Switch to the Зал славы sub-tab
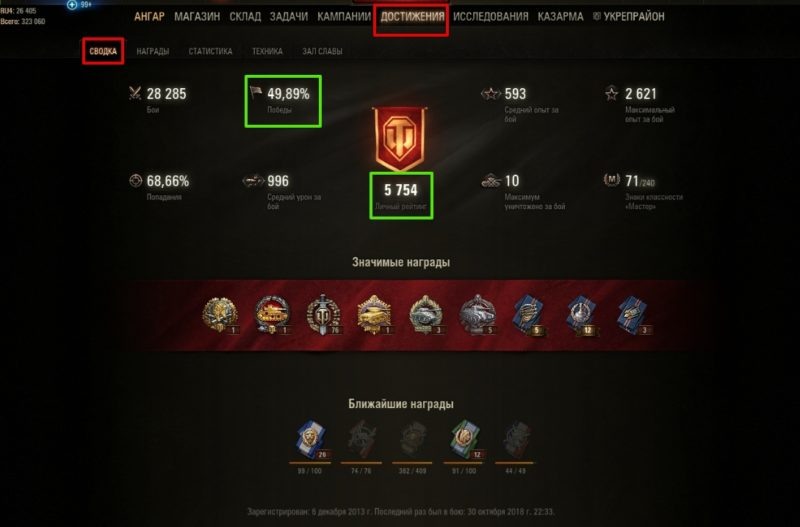This screenshot has width=800, height=527. (x=322, y=52)
